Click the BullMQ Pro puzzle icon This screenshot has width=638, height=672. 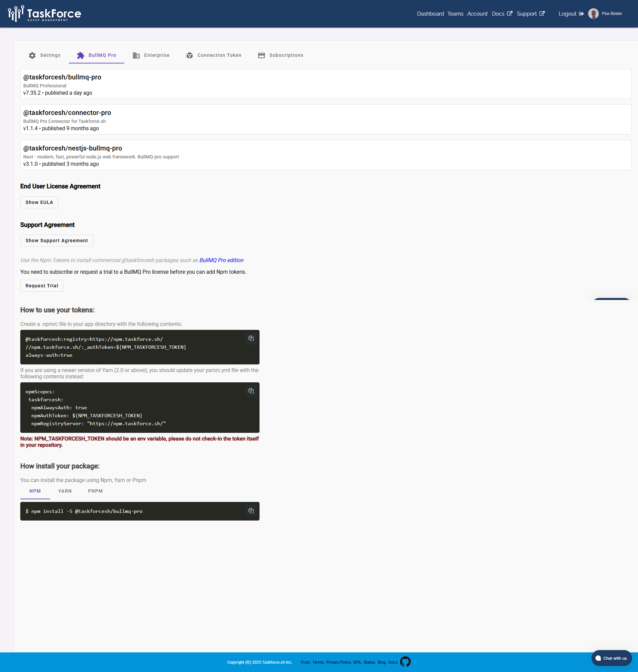click(x=81, y=55)
